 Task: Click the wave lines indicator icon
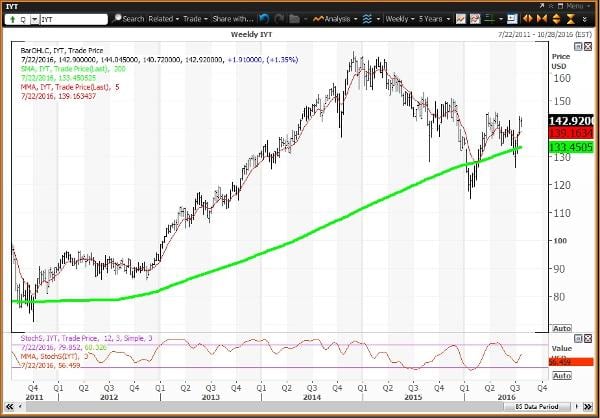pyautogui.click(x=367, y=18)
